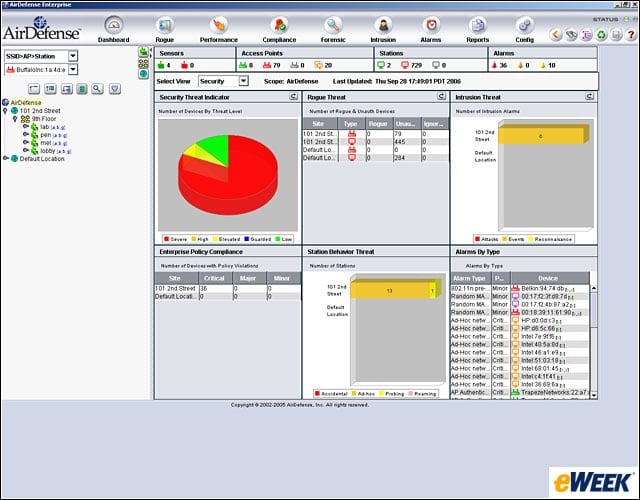
Task: Click the second tree toolbar icon with list
Action: pyautogui.click(x=50, y=89)
